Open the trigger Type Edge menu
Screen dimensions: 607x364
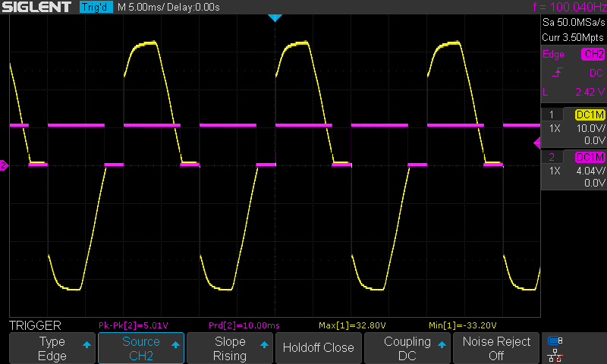click(52, 348)
